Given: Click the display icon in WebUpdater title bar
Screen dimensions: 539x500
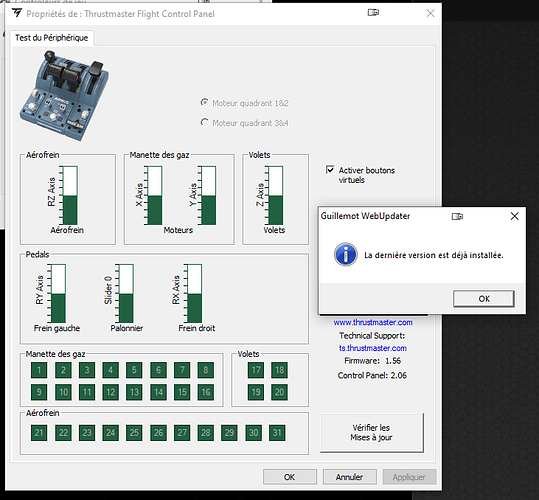Looking at the screenshot, I should click(457, 216).
